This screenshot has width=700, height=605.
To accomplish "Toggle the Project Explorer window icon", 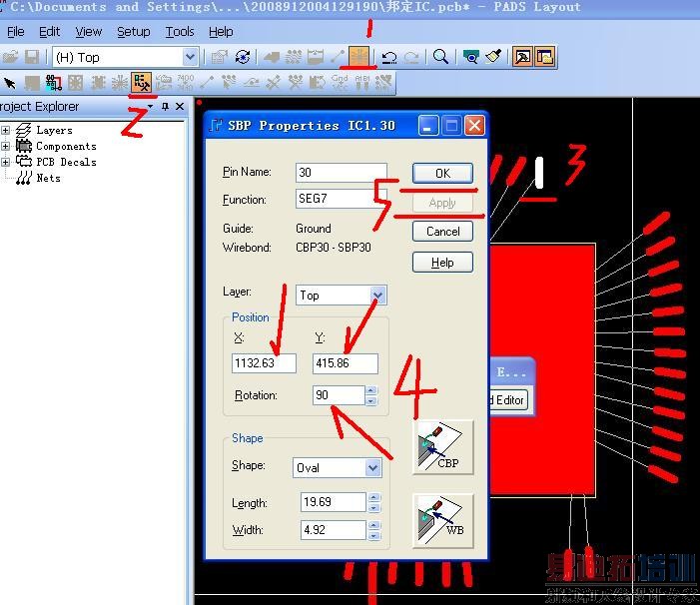I will click(x=544, y=57).
